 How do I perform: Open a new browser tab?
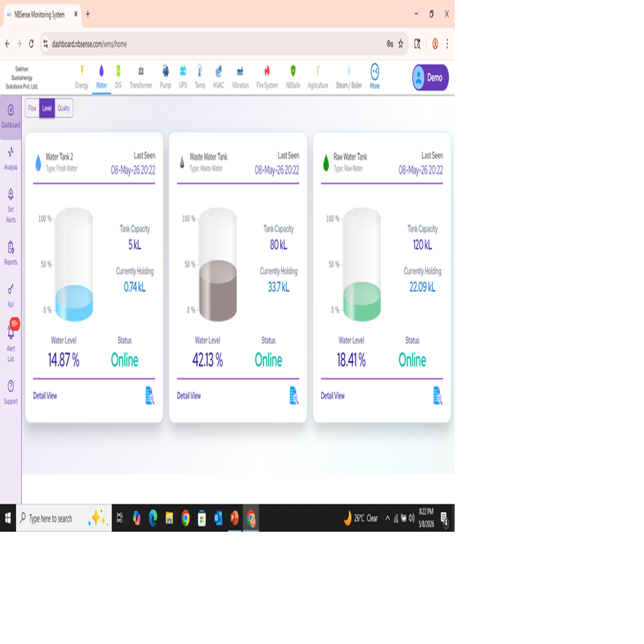88,14
